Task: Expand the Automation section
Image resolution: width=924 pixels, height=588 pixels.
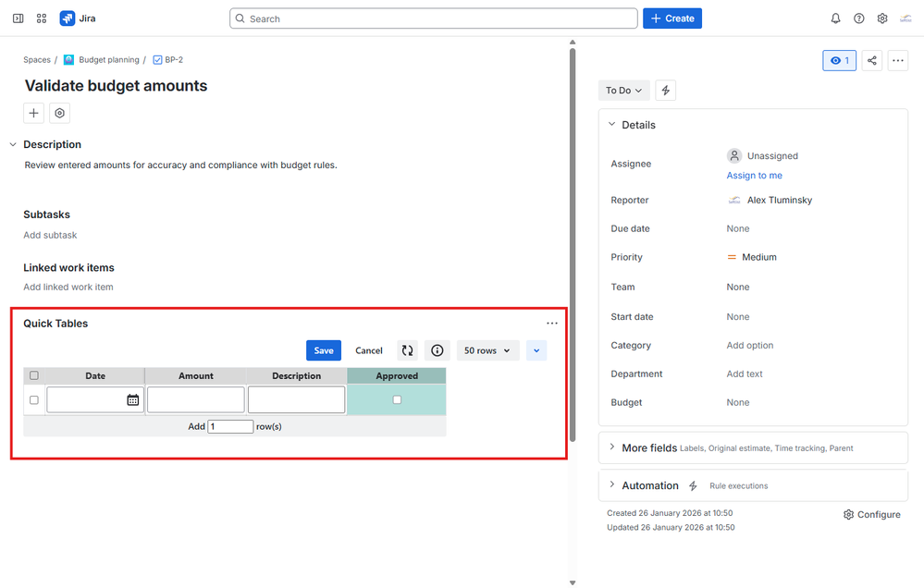Action: [x=611, y=484]
